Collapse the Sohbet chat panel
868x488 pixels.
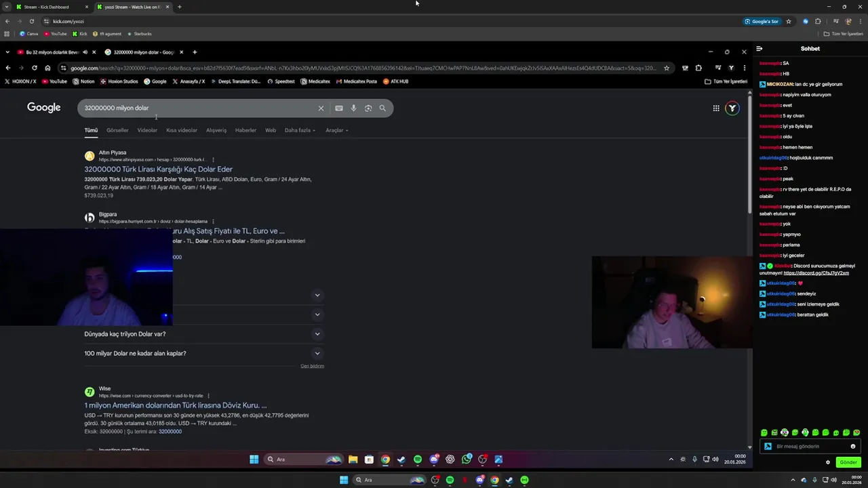point(759,49)
